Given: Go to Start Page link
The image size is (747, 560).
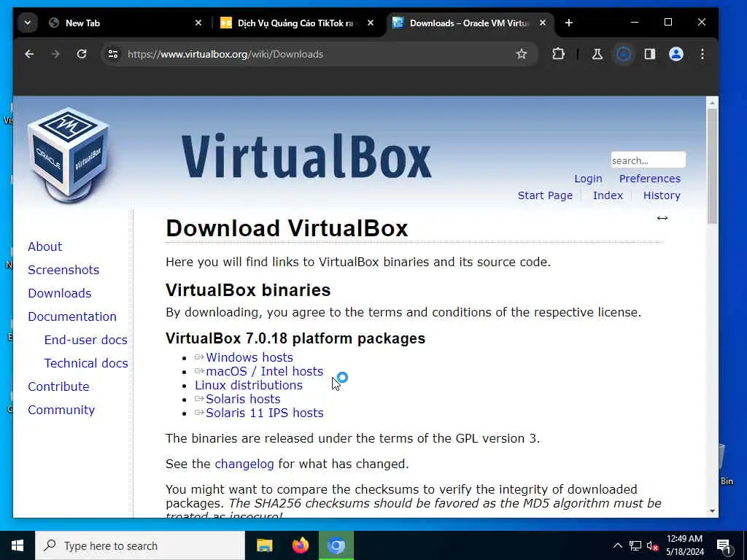Looking at the screenshot, I should [545, 195].
